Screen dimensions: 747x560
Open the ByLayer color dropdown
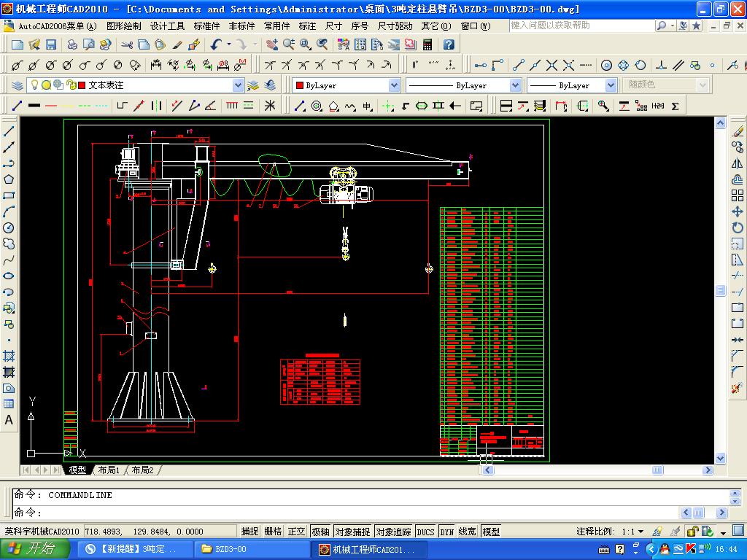tap(394, 85)
